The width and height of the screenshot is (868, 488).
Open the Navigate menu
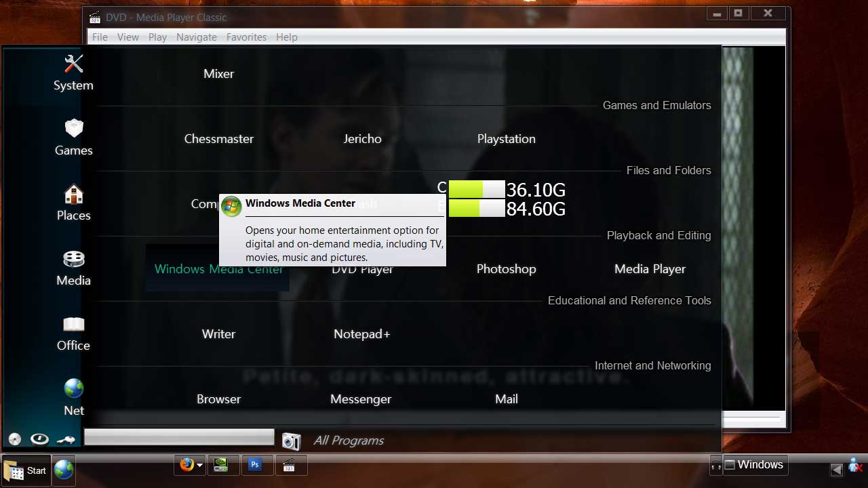point(197,37)
